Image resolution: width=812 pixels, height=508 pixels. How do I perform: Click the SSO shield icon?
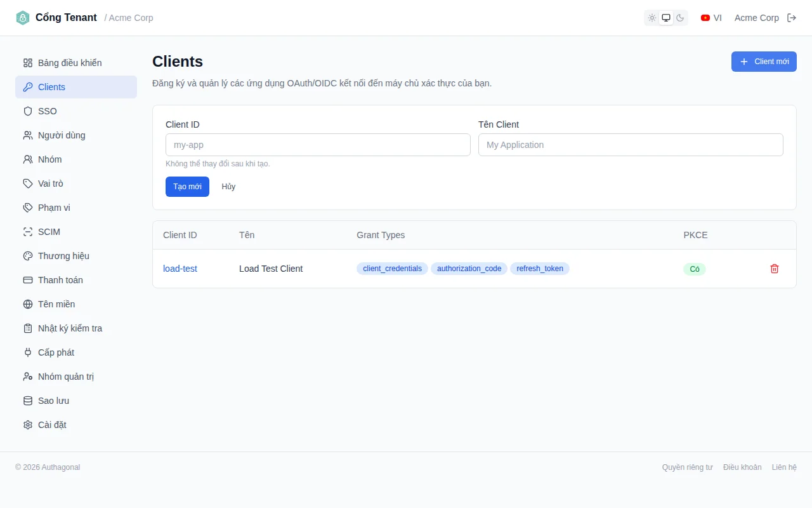click(x=28, y=111)
